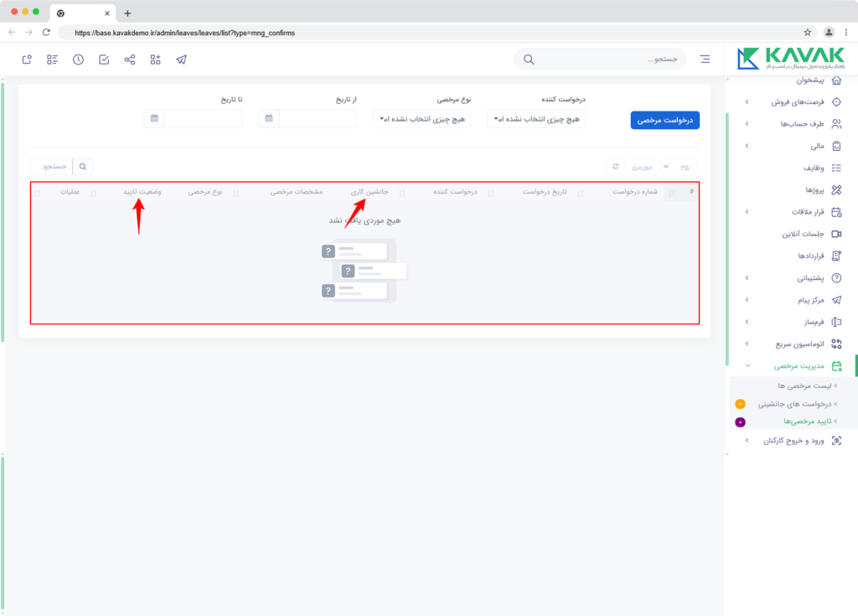The width and height of the screenshot is (858, 616).
Task: Click the grid-plus apps icon in top toolbar
Action: pos(155,60)
